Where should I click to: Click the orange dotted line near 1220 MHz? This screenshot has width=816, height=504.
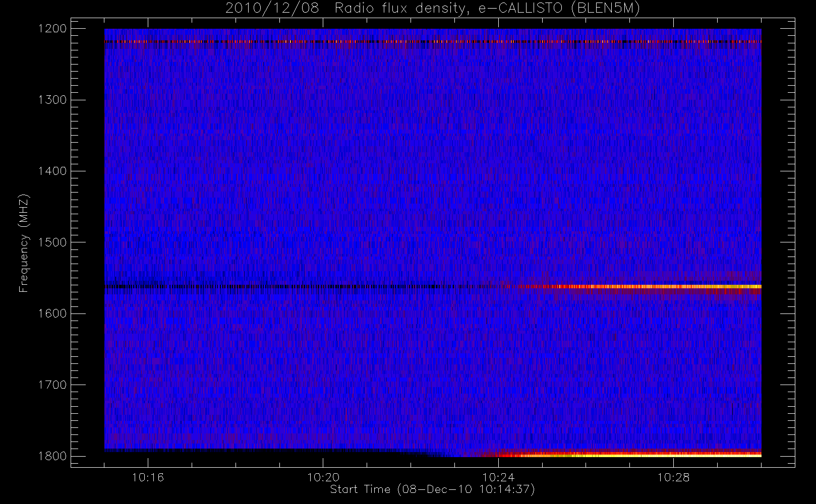pyautogui.click(x=433, y=42)
